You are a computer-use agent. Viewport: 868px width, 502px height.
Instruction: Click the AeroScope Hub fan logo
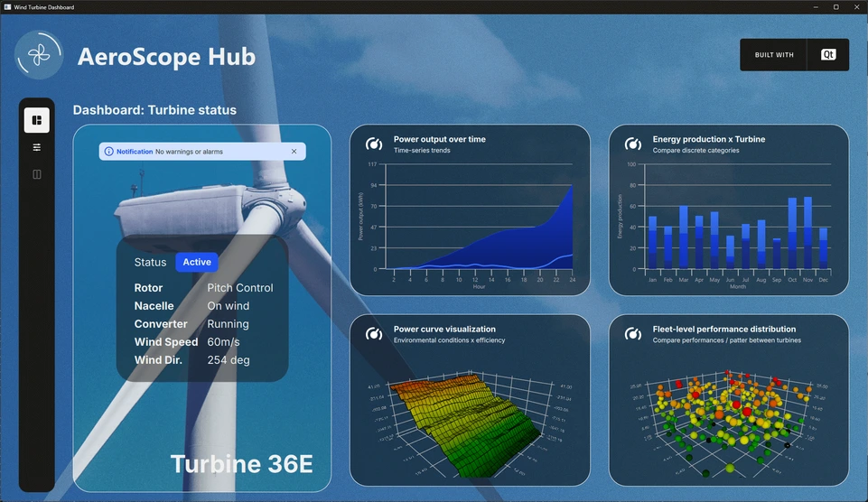[x=39, y=56]
